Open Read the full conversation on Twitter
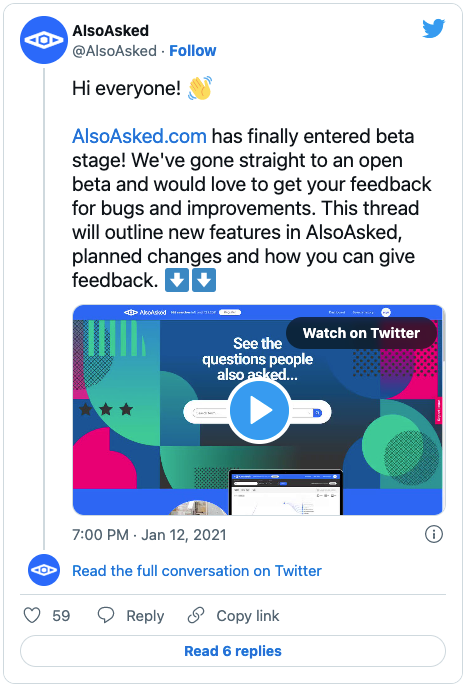 (197, 571)
